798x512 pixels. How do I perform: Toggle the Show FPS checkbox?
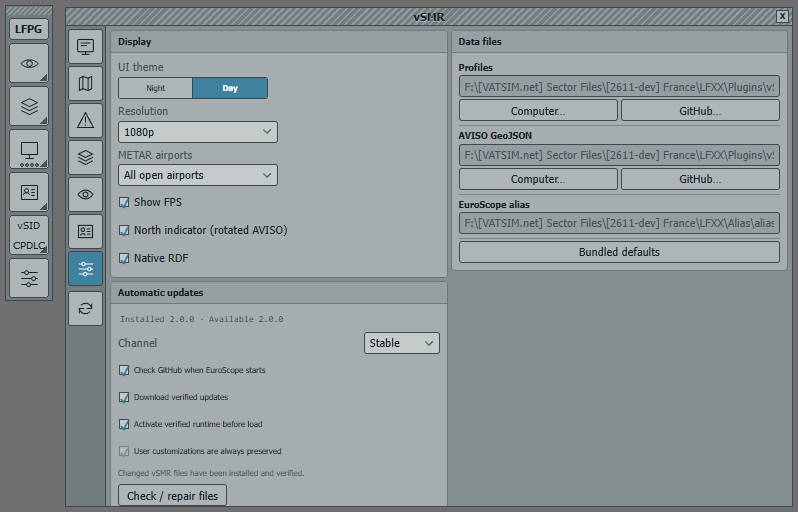coord(124,203)
